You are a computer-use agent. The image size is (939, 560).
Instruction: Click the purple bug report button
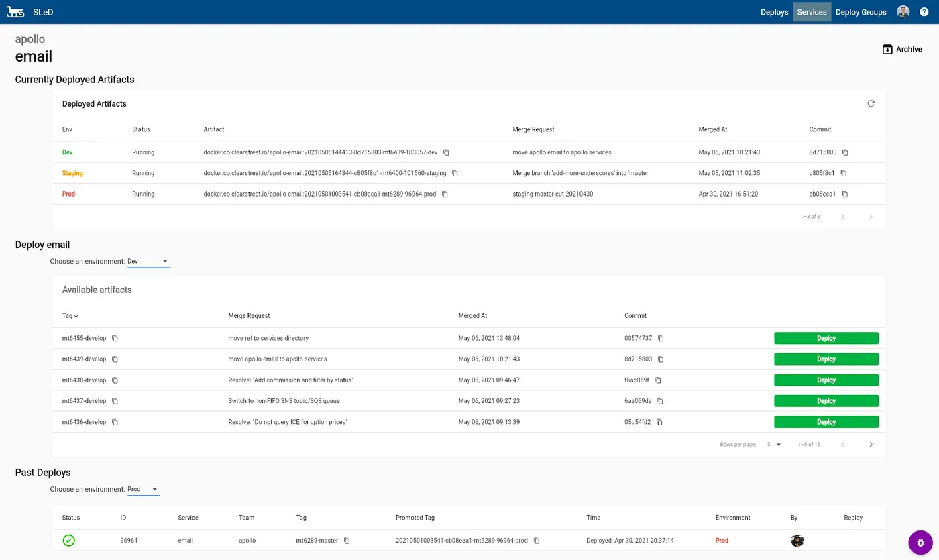point(920,542)
